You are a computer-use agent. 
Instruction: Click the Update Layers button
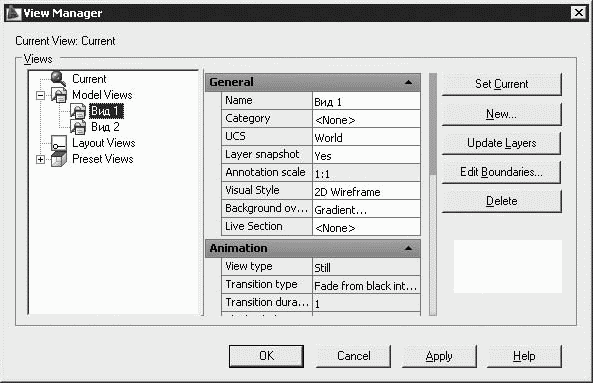[x=501, y=143]
